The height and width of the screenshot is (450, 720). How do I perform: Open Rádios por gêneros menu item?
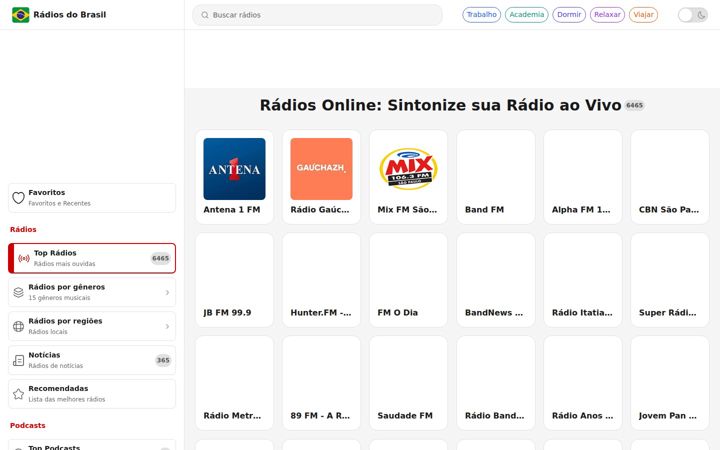[x=92, y=292]
